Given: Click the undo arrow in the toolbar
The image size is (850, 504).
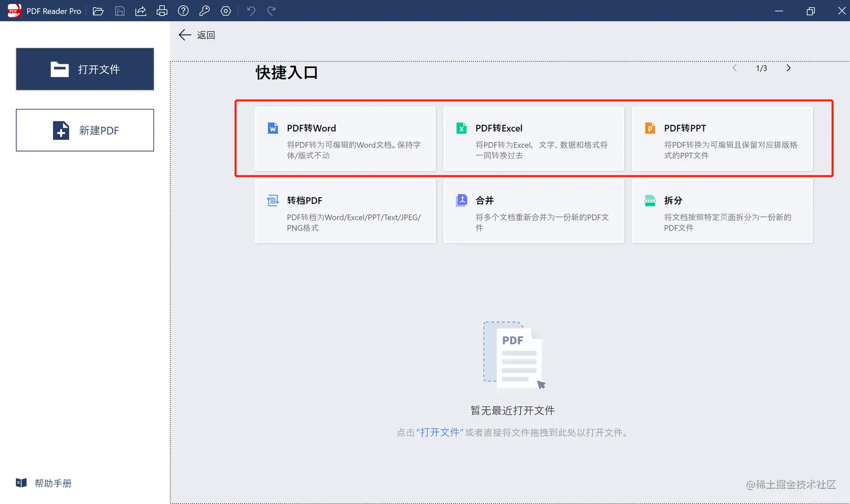Looking at the screenshot, I should pyautogui.click(x=251, y=11).
